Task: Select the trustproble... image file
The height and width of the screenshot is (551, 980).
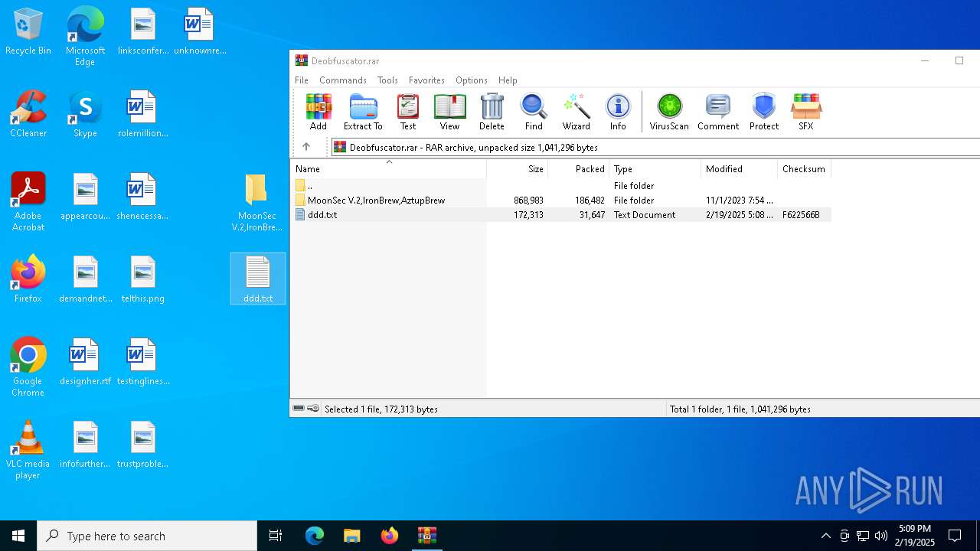Action: [x=143, y=445]
